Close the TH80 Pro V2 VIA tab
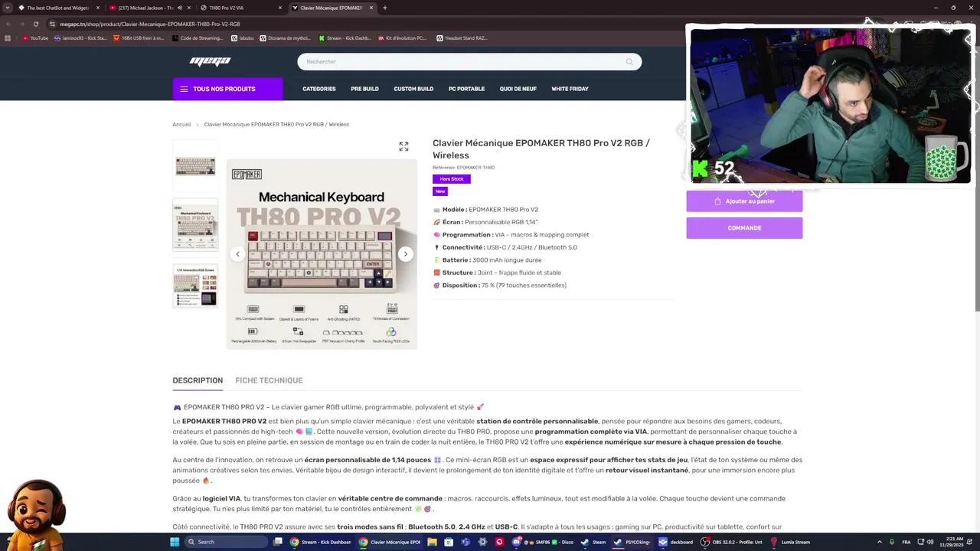 279,8
